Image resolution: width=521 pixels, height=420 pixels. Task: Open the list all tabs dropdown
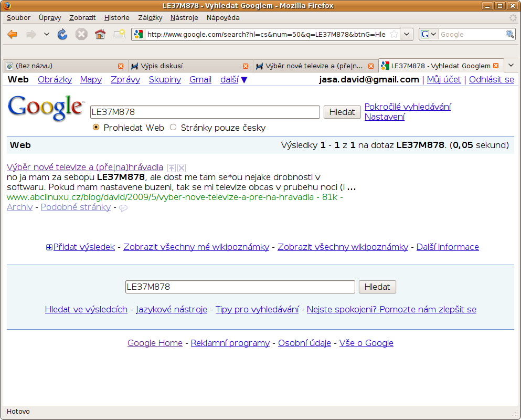click(x=511, y=66)
